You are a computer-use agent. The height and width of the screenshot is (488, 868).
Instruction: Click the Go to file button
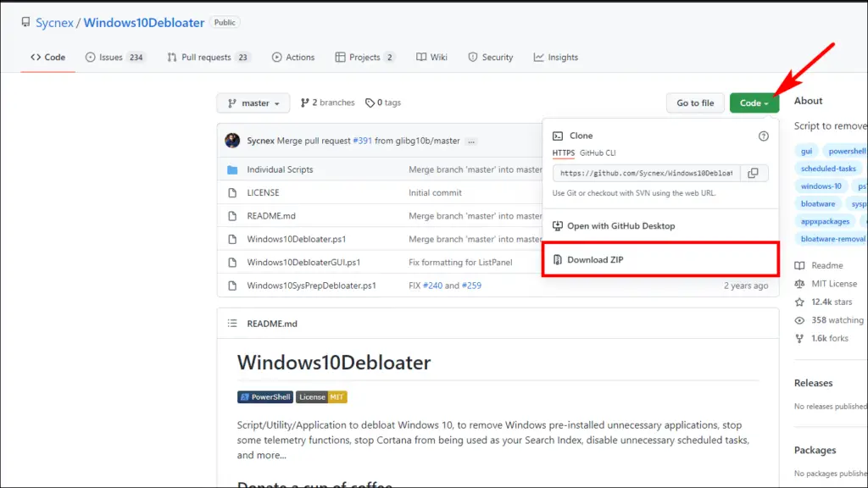click(x=695, y=103)
